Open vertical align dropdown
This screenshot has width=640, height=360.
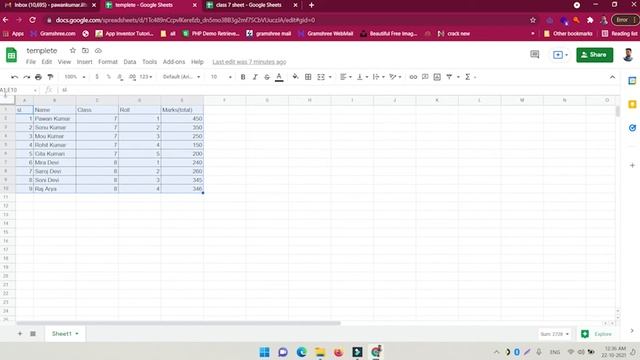362,77
